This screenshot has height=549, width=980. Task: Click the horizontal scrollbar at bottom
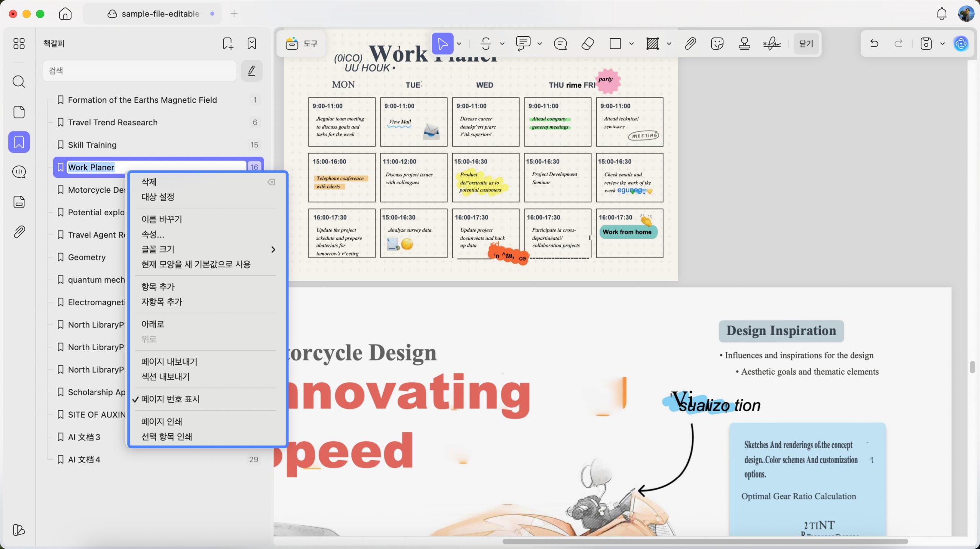(705, 541)
